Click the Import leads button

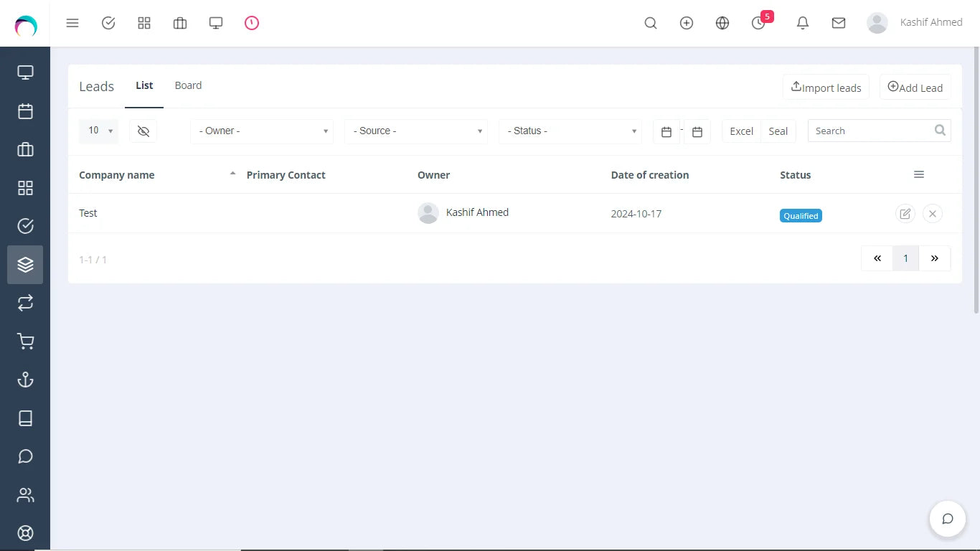(x=826, y=88)
